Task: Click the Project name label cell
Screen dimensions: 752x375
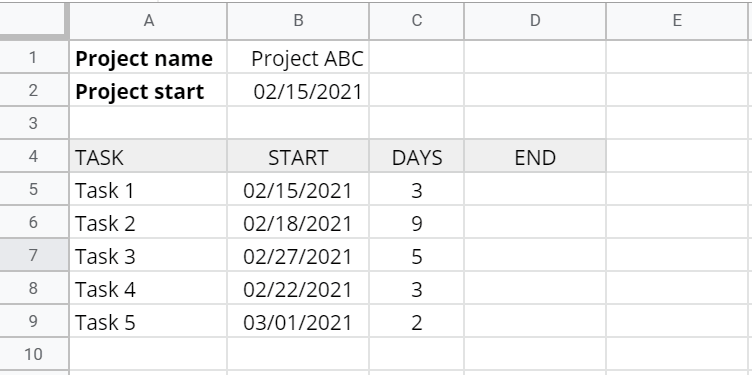Action: (148, 57)
